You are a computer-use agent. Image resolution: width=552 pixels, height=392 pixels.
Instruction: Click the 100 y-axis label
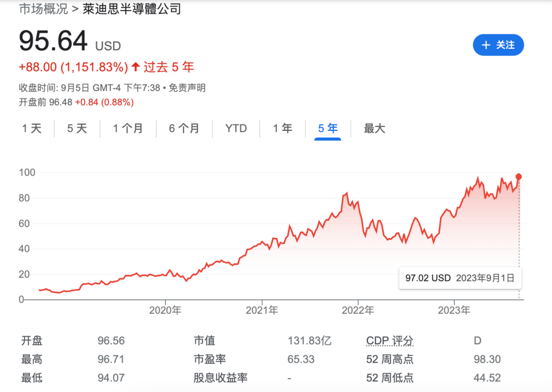click(x=27, y=172)
